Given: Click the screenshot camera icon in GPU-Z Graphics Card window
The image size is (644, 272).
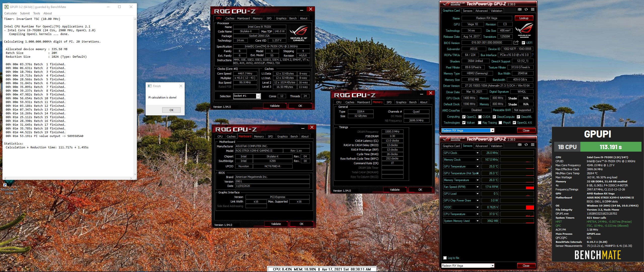Looking at the screenshot, I should point(520,10).
